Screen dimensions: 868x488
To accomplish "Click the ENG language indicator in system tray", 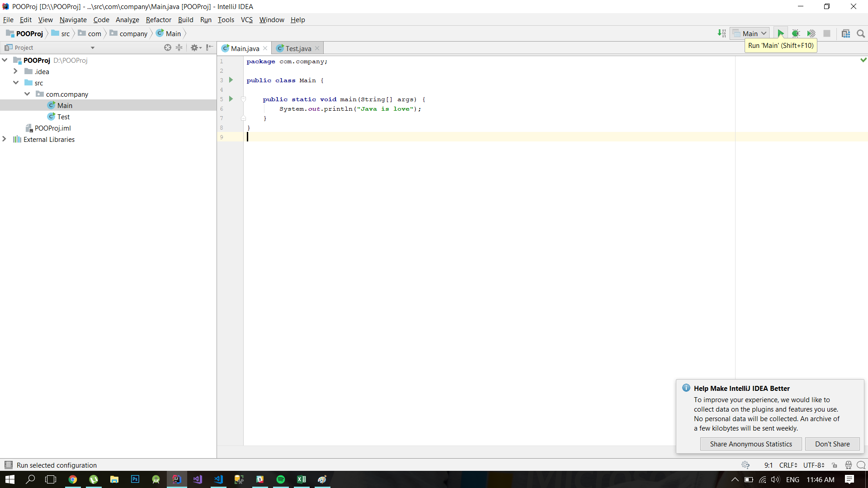I will (x=793, y=479).
